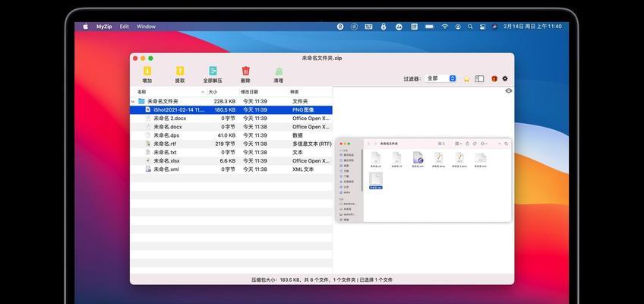Open Spotlight search magnifier icon

point(470,27)
